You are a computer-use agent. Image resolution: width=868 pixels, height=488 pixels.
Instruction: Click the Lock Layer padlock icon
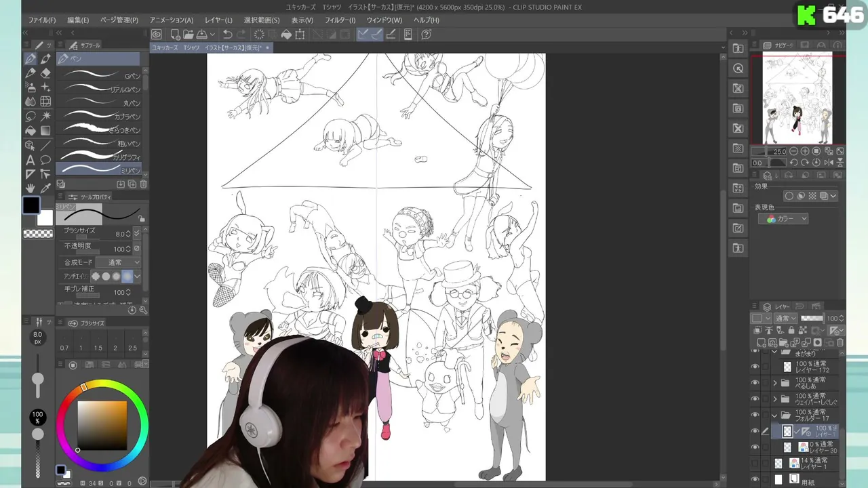point(791,331)
